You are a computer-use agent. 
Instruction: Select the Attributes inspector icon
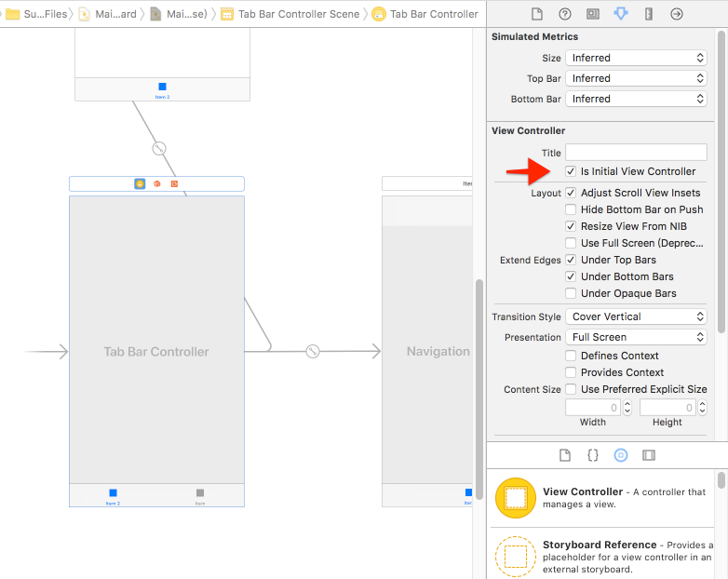click(x=621, y=14)
